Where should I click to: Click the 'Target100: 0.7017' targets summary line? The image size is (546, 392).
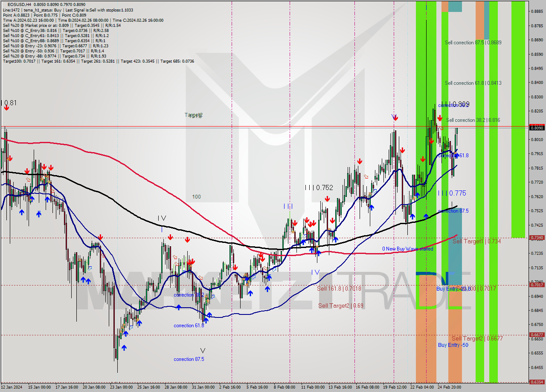(x=99, y=61)
